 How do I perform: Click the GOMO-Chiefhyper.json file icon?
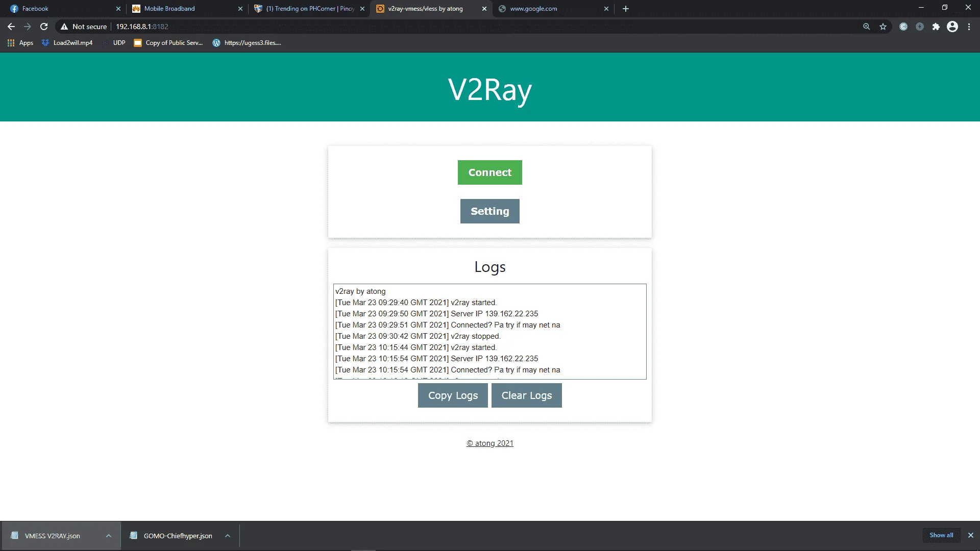[x=134, y=535]
